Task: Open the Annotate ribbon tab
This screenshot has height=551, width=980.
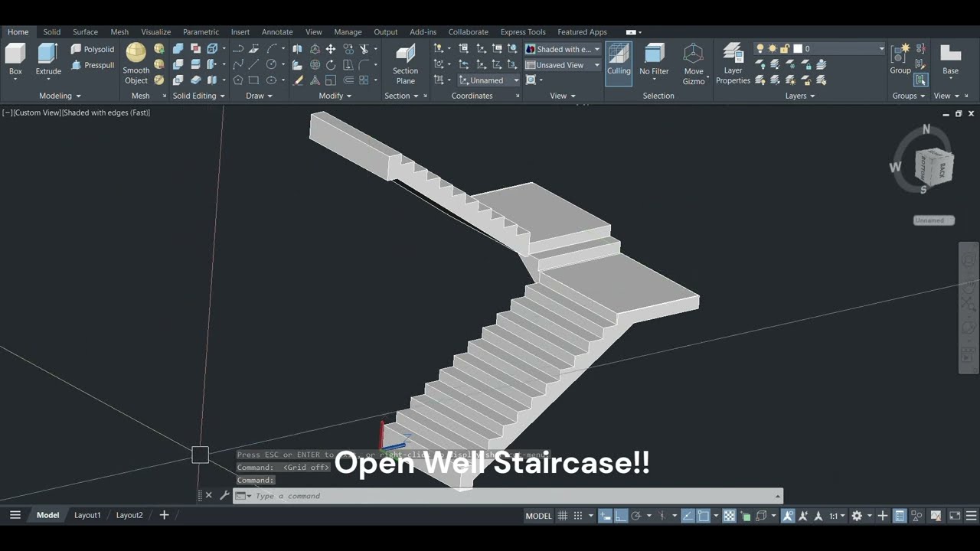Action: (x=277, y=32)
